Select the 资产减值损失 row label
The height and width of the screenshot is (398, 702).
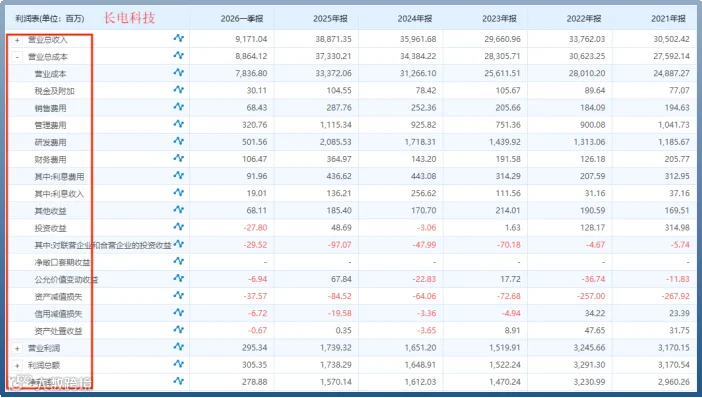click(58, 297)
